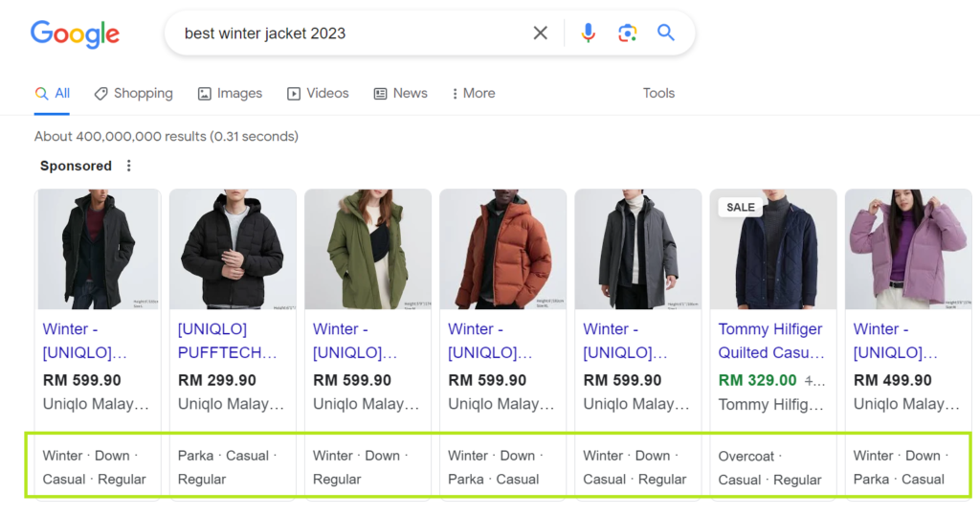The width and height of the screenshot is (980, 516).
Task: Open the grey coat product image
Action: coord(638,250)
